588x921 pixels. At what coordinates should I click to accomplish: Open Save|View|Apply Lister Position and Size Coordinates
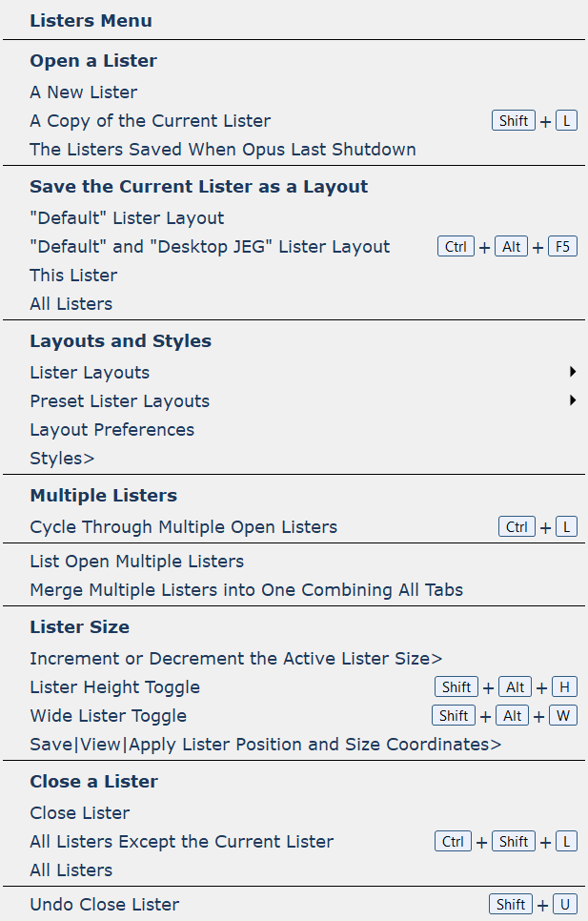[x=265, y=745]
